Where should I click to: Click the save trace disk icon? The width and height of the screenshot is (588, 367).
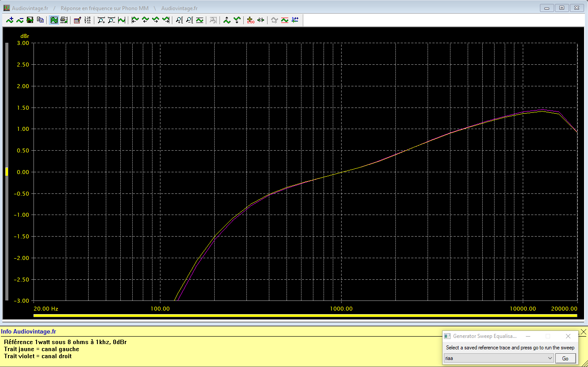click(x=30, y=20)
